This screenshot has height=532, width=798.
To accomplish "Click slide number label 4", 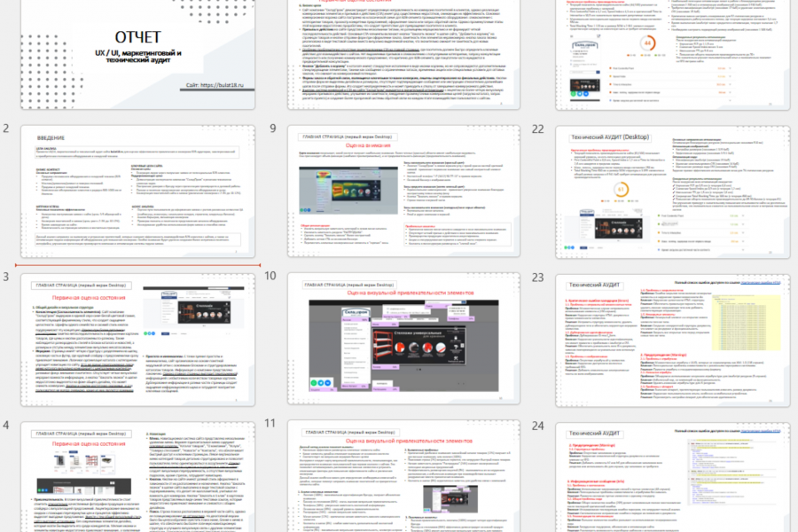I will [5, 425].
